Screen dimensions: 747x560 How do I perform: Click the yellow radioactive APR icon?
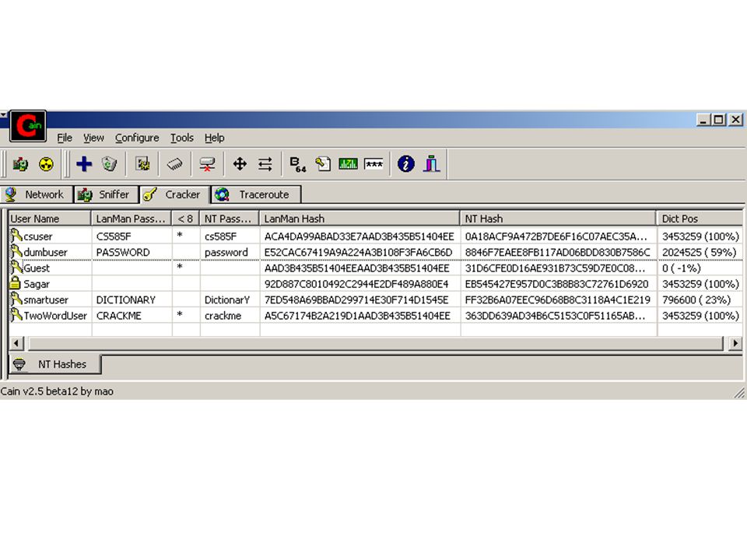[46, 164]
